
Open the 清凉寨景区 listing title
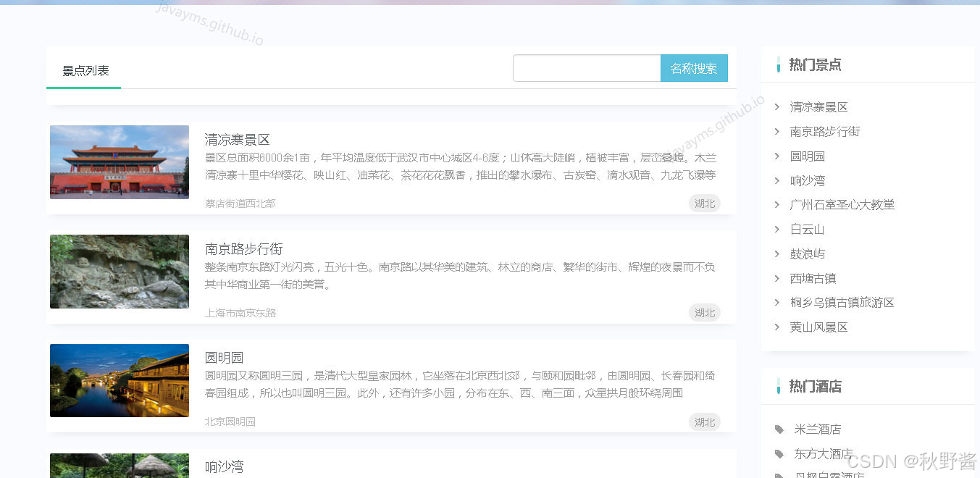[238, 140]
